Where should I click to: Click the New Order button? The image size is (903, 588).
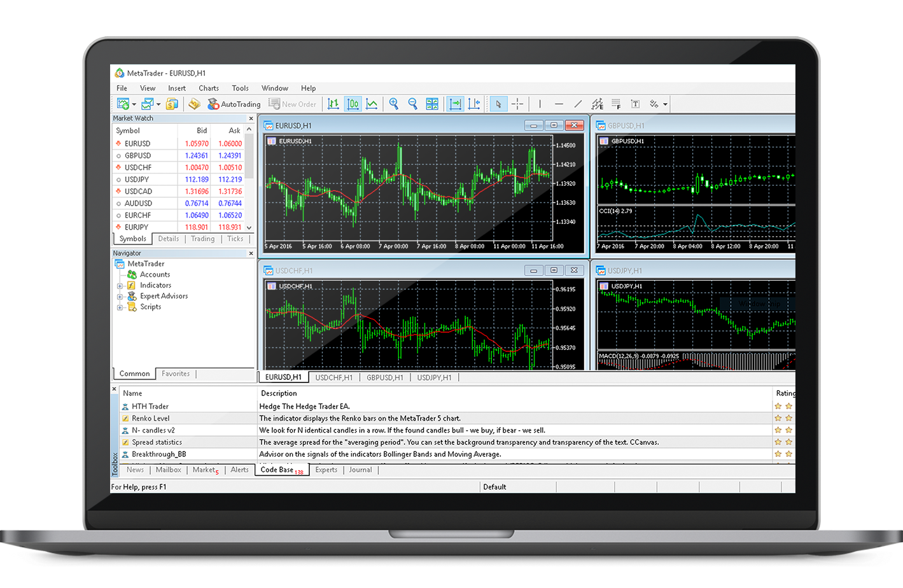click(292, 104)
